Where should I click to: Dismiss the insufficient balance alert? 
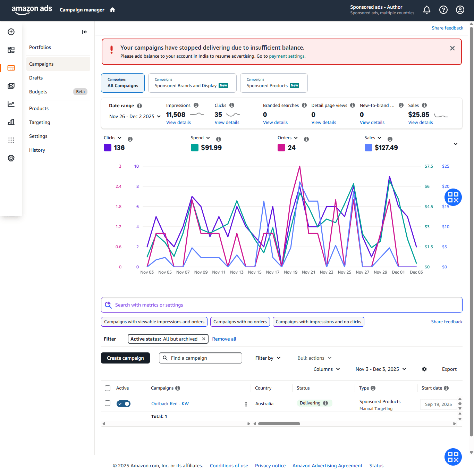(x=452, y=48)
